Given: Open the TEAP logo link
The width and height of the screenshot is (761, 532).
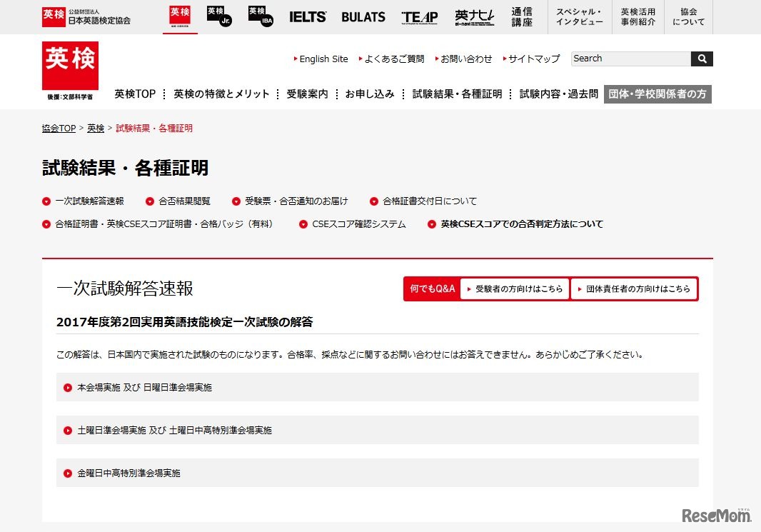Looking at the screenshot, I should [x=420, y=17].
